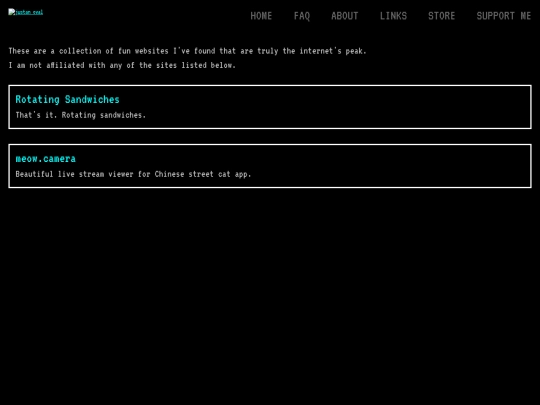This screenshot has height=405, width=540.
Task: Click the "I am not affiliated" disclaimer line
Action: [122, 65]
